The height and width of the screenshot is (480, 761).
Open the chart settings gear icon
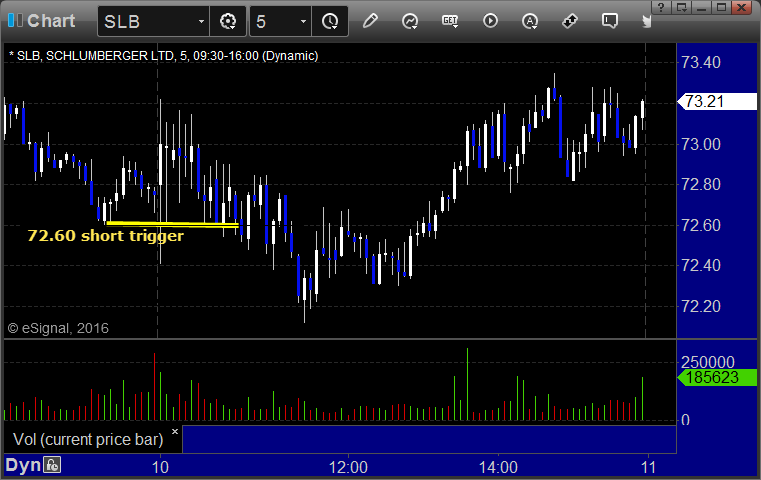[228, 21]
